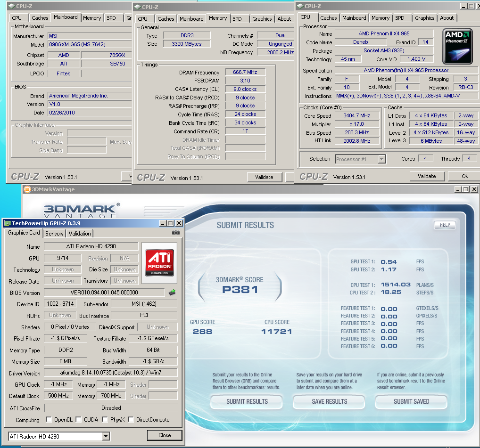Minimize the TechPowerUp GPU-Z window
The width and height of the screenshot is (480, 448).
click(x=163, y=223)
